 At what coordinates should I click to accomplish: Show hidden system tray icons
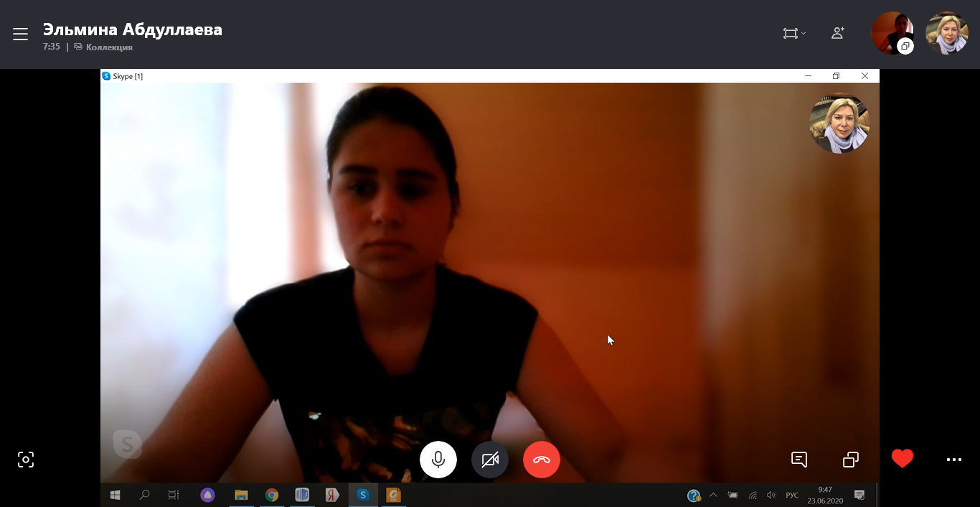[x=713, y=495]
